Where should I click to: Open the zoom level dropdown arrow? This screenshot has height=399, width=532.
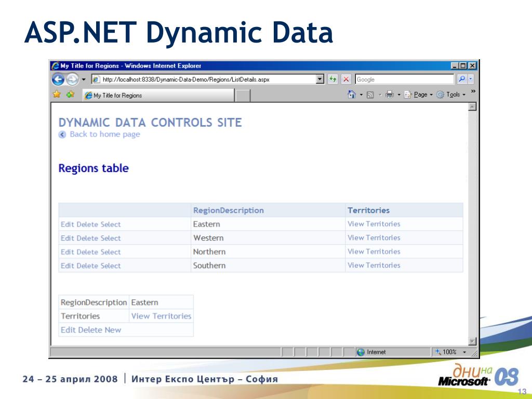point(464,352)
